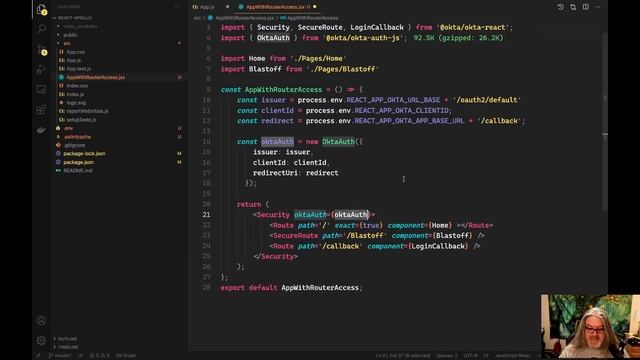Open editor more actions ellipsis

(598, 7)
